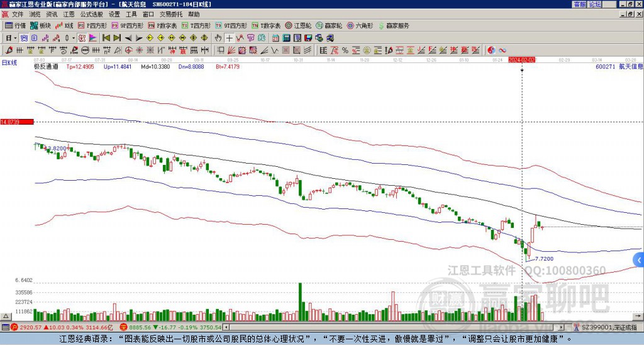The height and width of the screenshot is (345, 644).
Task: Open the 浏览 menu
Action: click(35, 14)
